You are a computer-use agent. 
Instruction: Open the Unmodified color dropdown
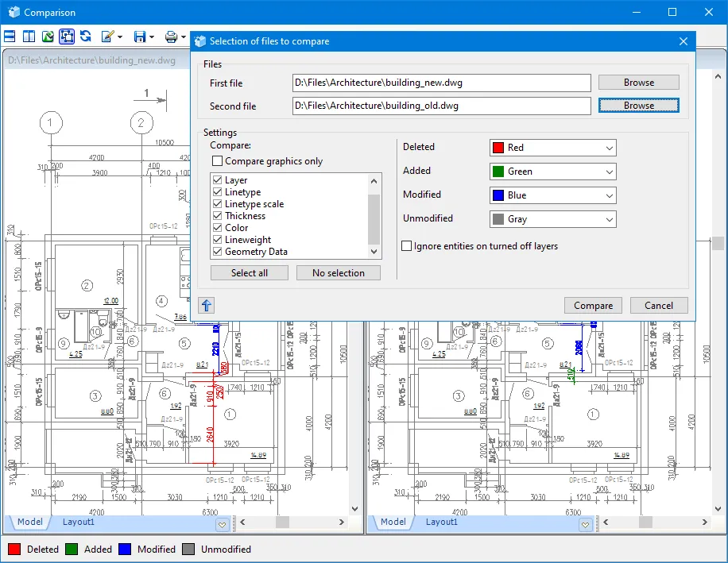[x=553, y=219]
